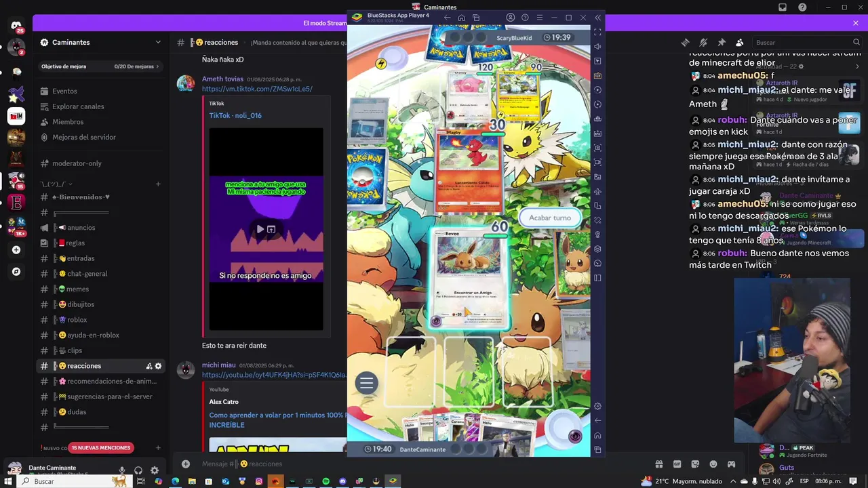The image size is (868, 488).
Task: Open emoji picker in Discord message bar
Action: [x=713, y=464]
